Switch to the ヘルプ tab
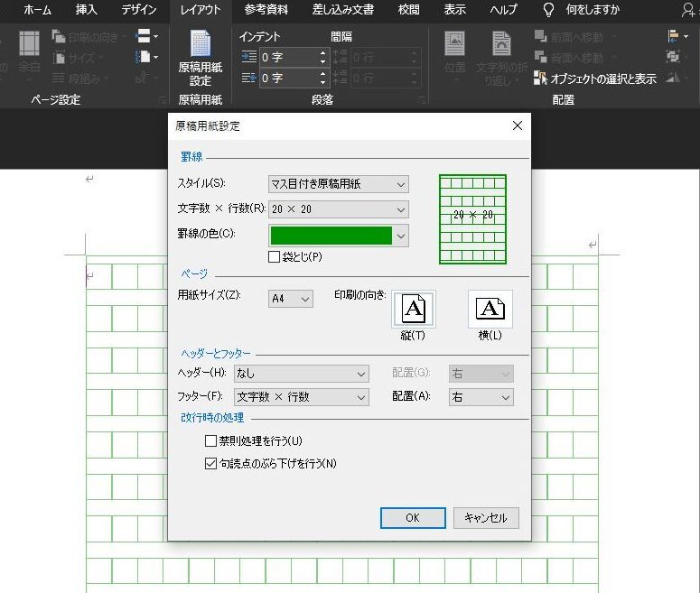 (x=503, y=10)
